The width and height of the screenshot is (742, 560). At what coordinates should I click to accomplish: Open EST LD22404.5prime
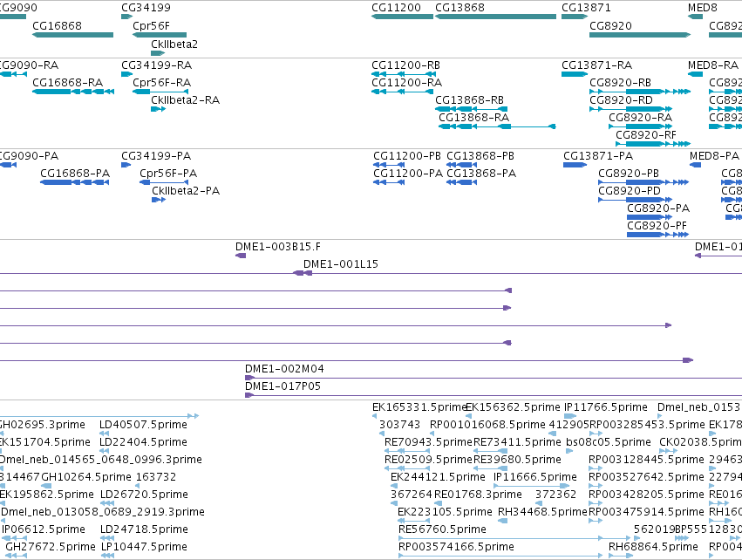[x=143, y=442]
